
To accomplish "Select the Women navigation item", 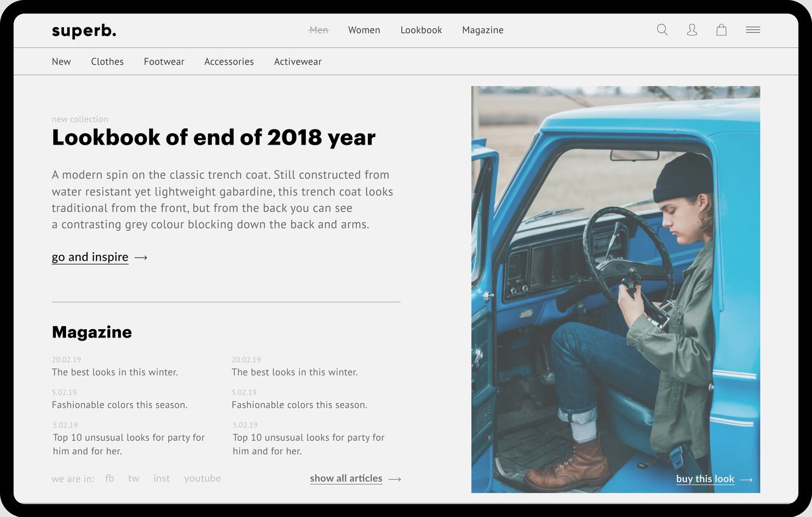I will [364, 30].
